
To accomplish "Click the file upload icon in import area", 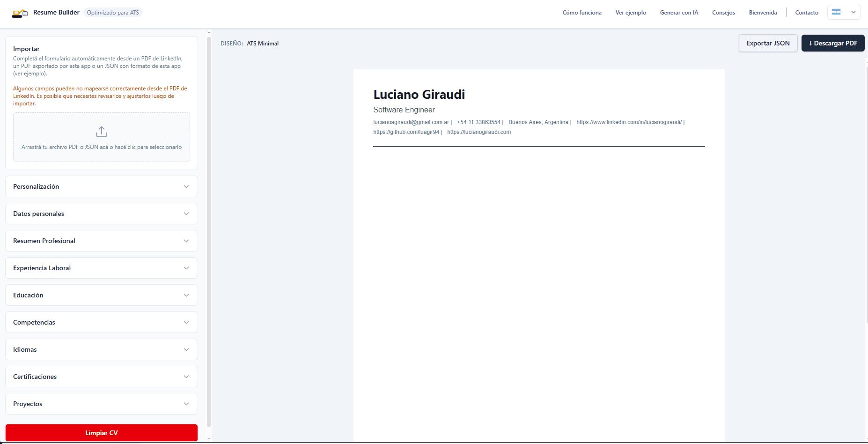I will 101,131.
